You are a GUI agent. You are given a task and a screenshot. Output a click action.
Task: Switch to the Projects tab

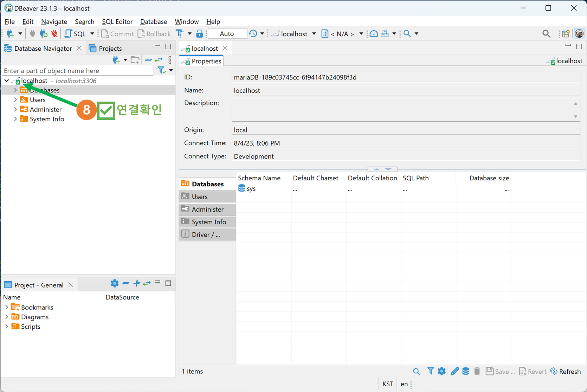tap(105, 49)
